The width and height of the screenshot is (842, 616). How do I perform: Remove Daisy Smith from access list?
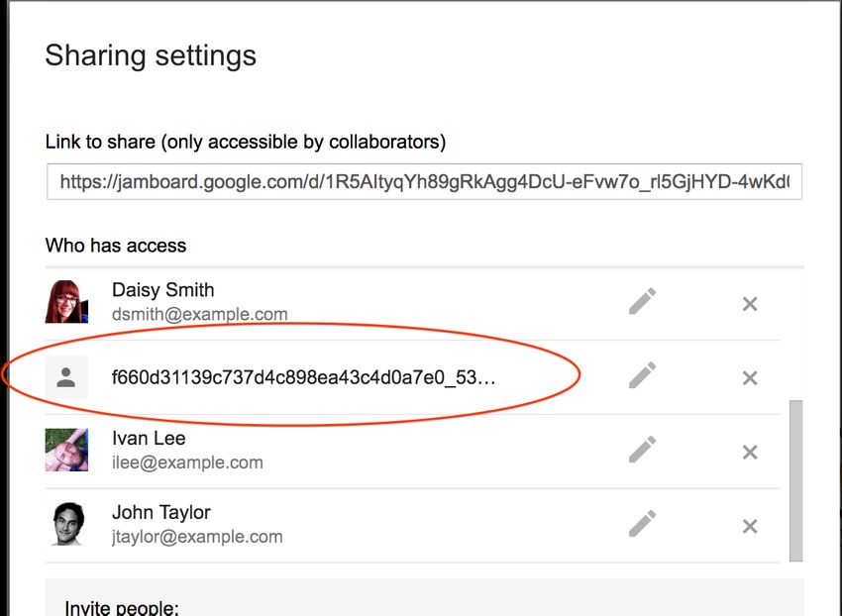click(750, 304)
